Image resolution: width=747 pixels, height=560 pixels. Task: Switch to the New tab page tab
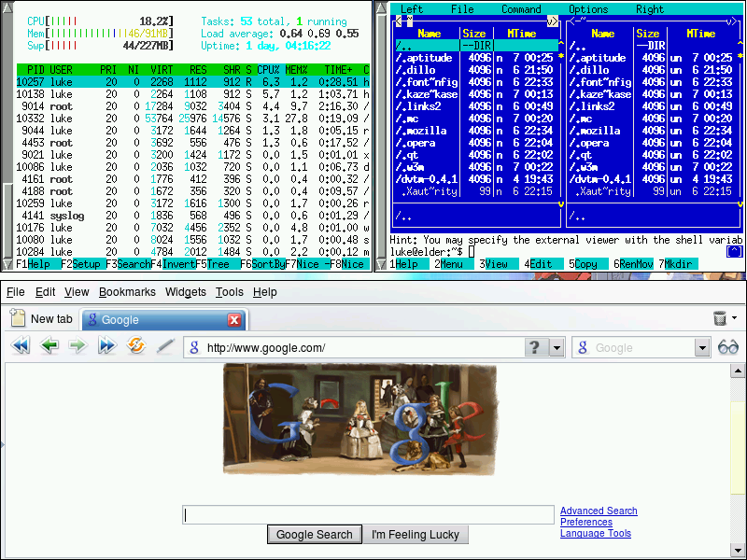click(x=41, y=319)
